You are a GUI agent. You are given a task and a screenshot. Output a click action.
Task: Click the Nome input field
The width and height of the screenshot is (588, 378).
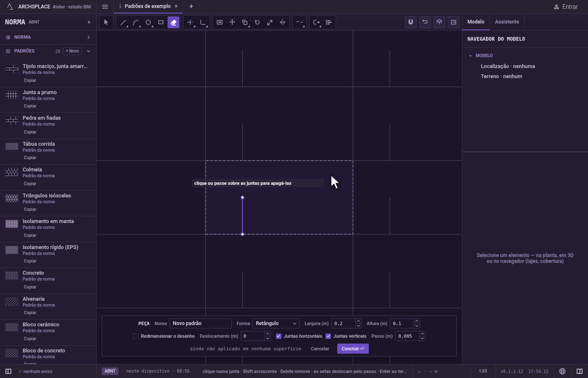click(x=200, y=323)
